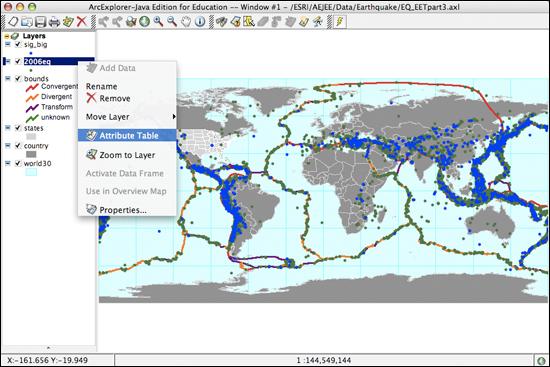The width and height of the screenshot is (550, 367).
Task: Select the country layer name
Action: point(36,146)
